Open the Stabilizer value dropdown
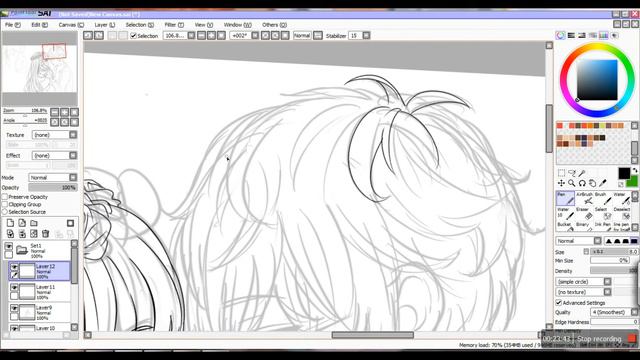The height and width of the screenshot is (360, 640). 359,36
